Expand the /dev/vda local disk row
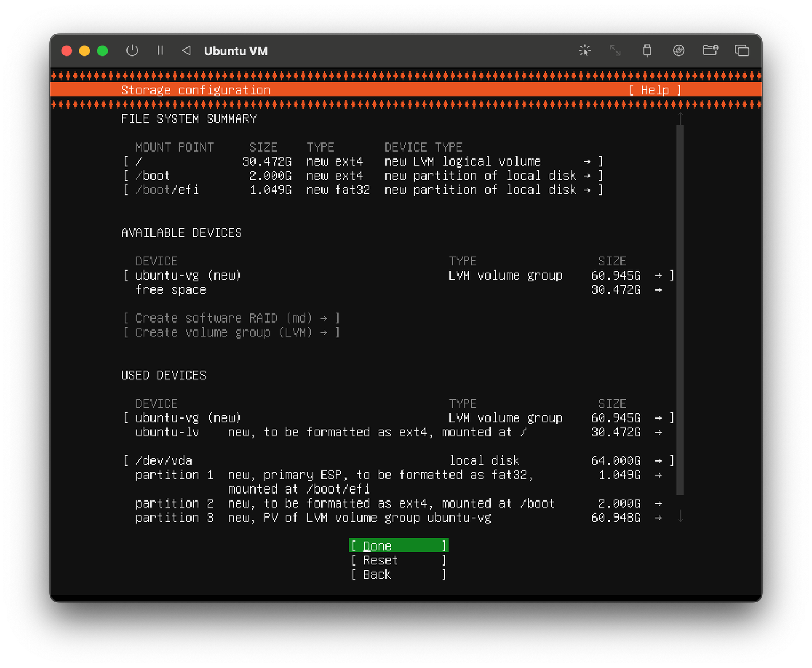The height and width of the screenshot is (668, 812). [x=399, y=460]
